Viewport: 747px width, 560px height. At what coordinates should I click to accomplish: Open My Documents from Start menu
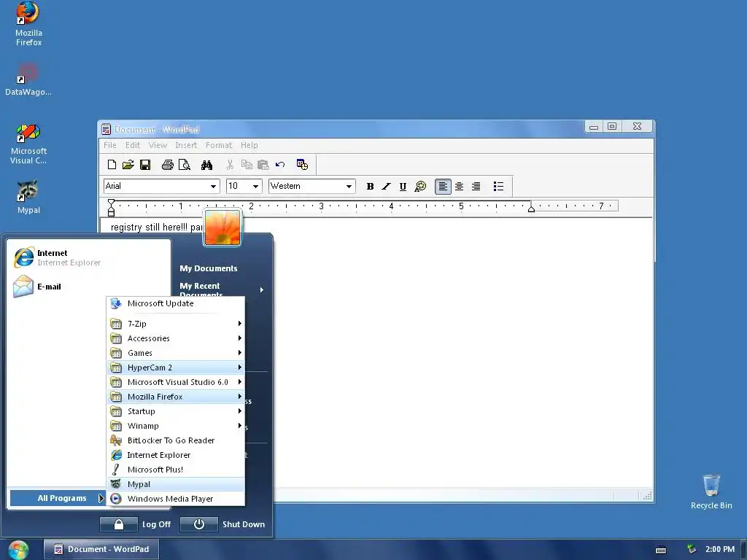208,268
